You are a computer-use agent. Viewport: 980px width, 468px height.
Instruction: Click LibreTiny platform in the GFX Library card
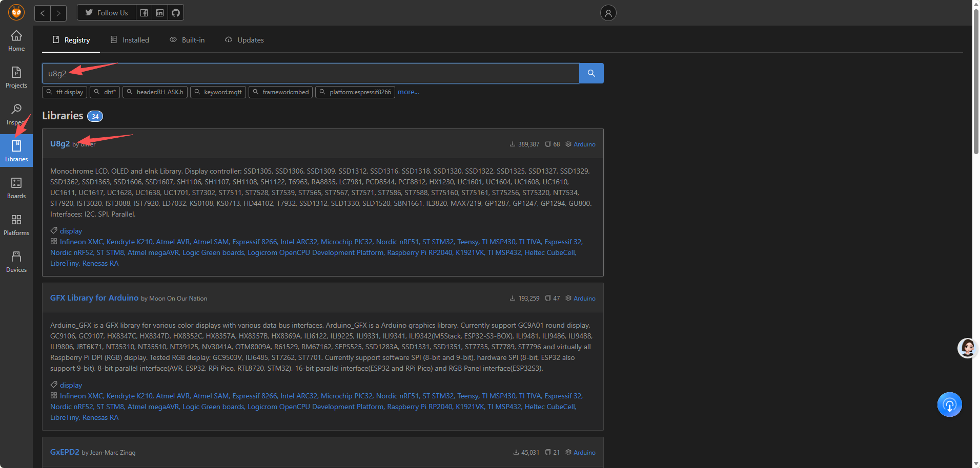(x=65, y=417)
